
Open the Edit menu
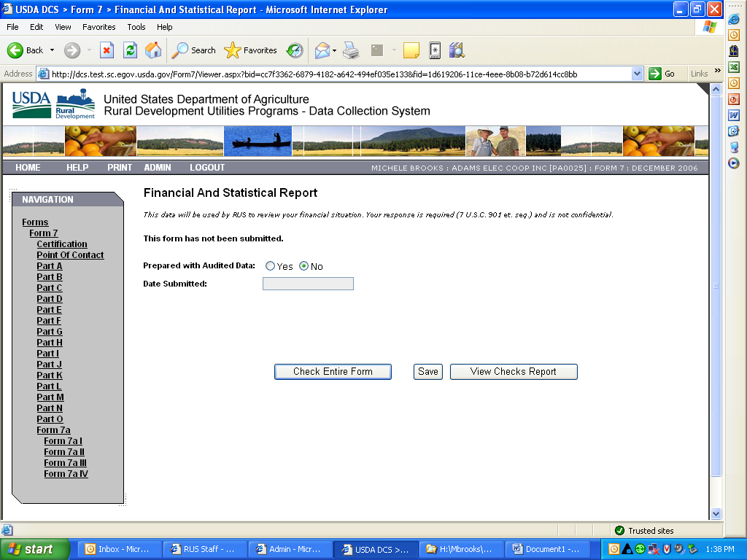pos(36,27)
